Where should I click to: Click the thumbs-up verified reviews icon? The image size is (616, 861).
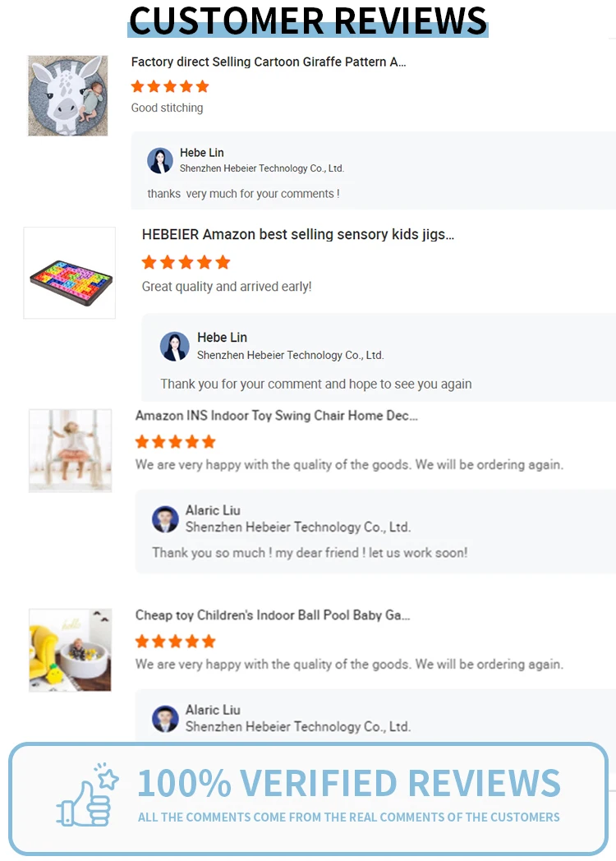[87, 794]
